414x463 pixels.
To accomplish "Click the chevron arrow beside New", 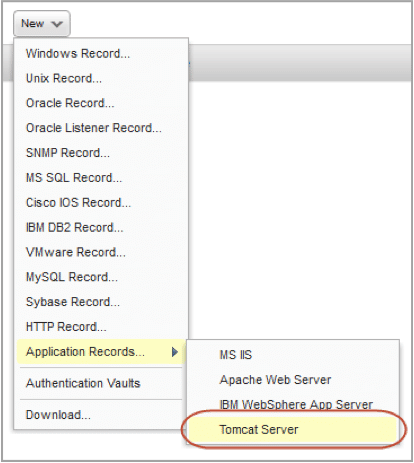I will (x=57, y=24).
